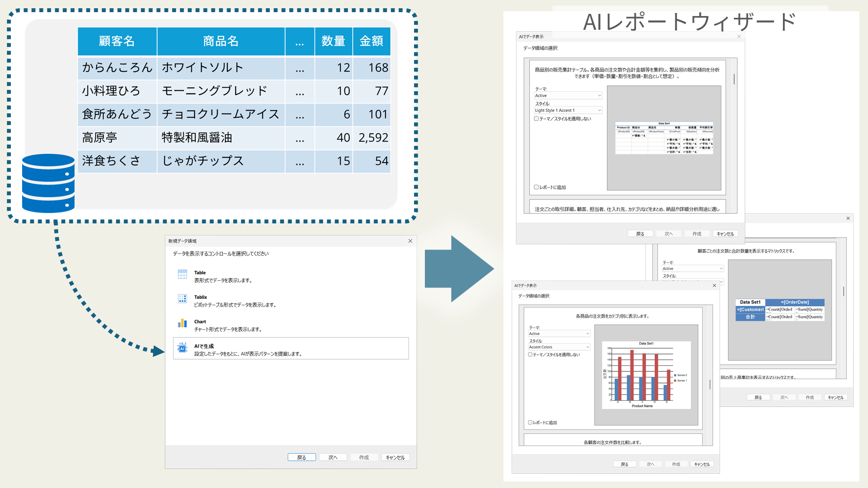Screen dimensions: 868x488
Task: Choose the AI generation icon option
Action: point(182,348)
